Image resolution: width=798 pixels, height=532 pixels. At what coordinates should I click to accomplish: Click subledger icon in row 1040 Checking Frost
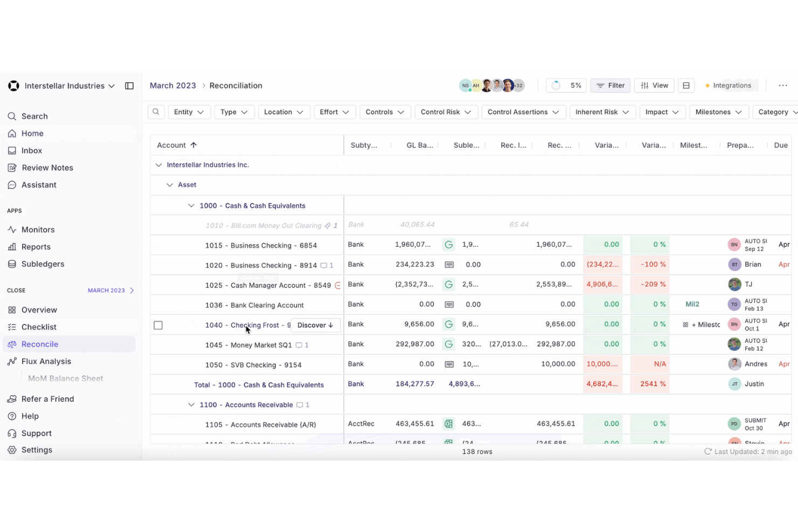[449, 324]
